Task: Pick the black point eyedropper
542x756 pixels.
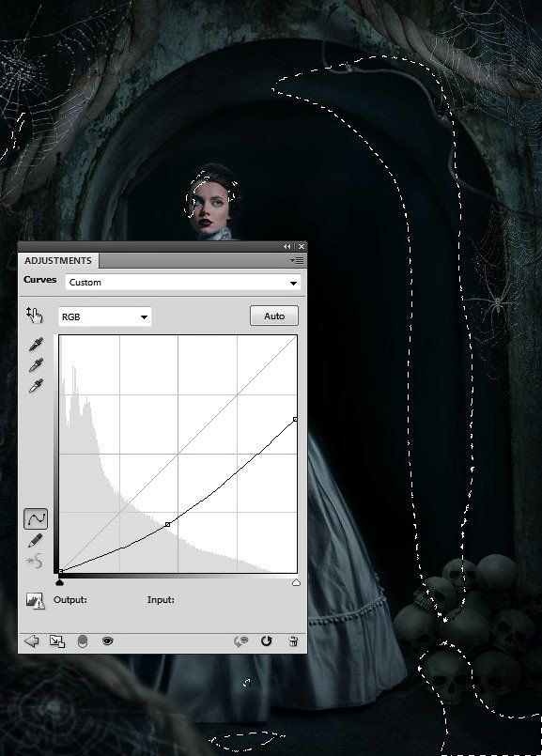Action: (x=36, y=344)
